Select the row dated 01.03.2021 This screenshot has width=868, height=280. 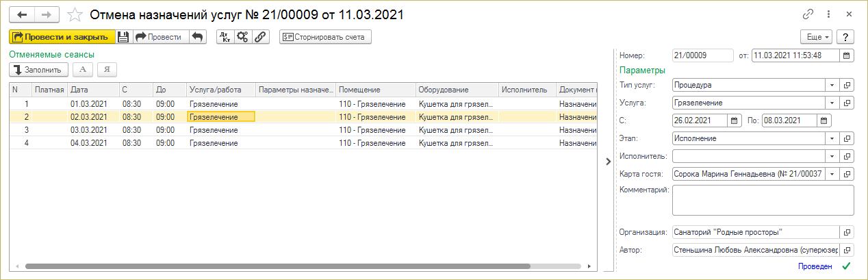(x=303, y=103)
